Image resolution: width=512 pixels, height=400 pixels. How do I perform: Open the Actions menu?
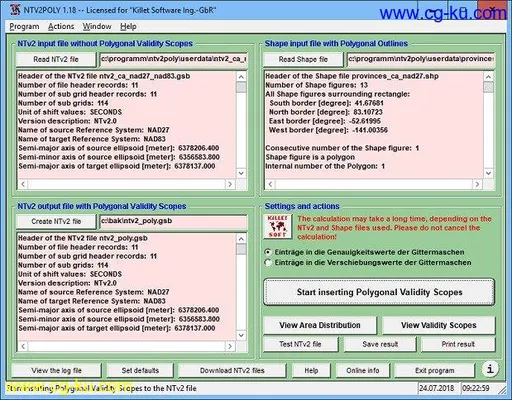[61, 26]
